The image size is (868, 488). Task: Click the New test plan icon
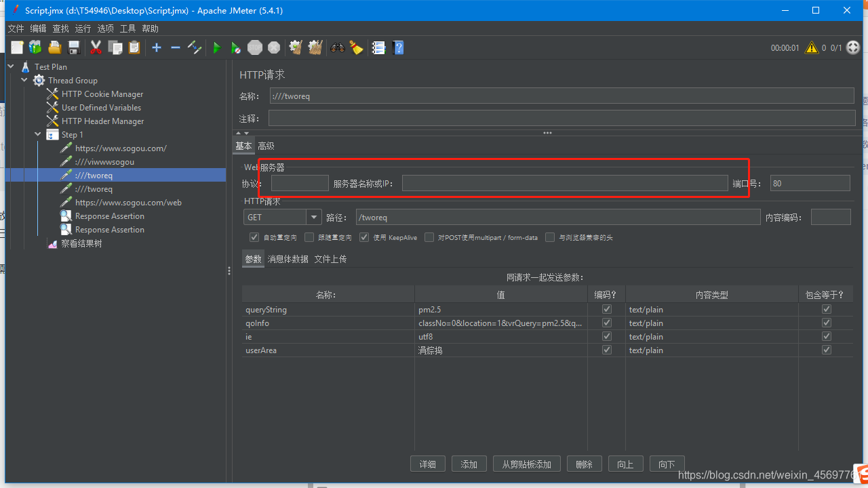point(17,47)
